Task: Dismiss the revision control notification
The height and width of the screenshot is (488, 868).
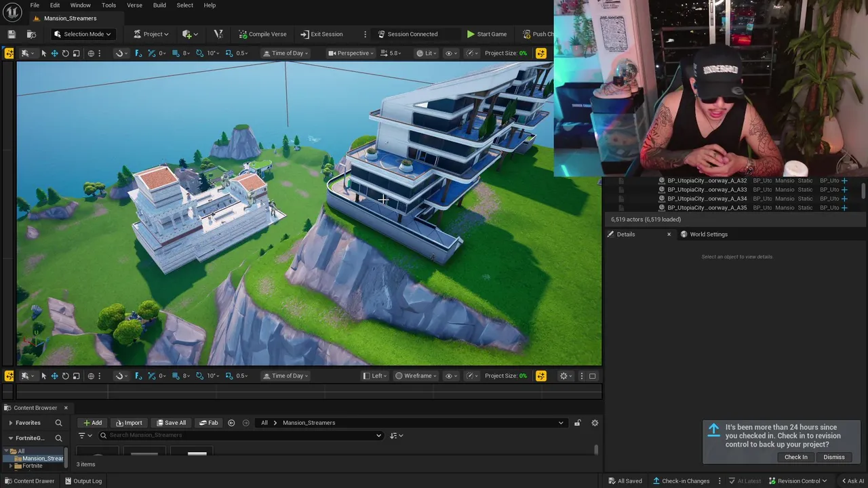Action: click(833, 457)
